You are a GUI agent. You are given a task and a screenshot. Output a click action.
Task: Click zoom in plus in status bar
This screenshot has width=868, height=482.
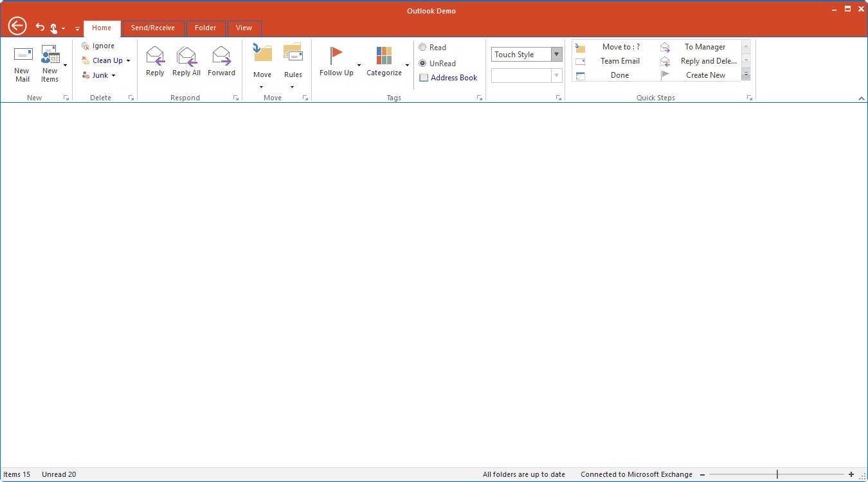point(851,474)
